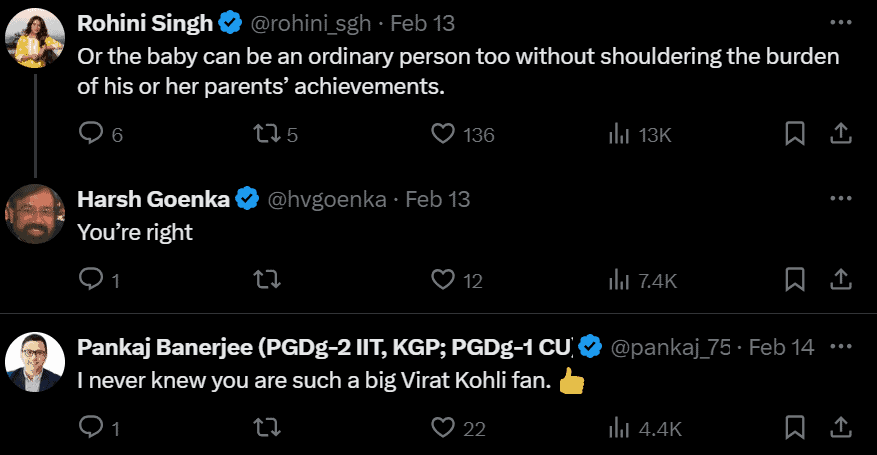The width and height of the screenshot is (877, 455).
Task: Open Harsh Goenka's avatar
Action: (x=35, y=214)
